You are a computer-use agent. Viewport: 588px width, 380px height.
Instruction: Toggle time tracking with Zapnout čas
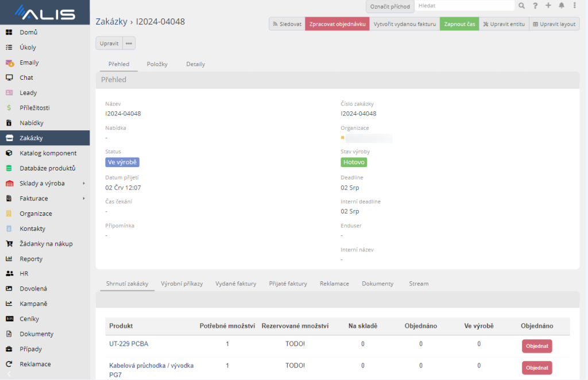(459, 24)
